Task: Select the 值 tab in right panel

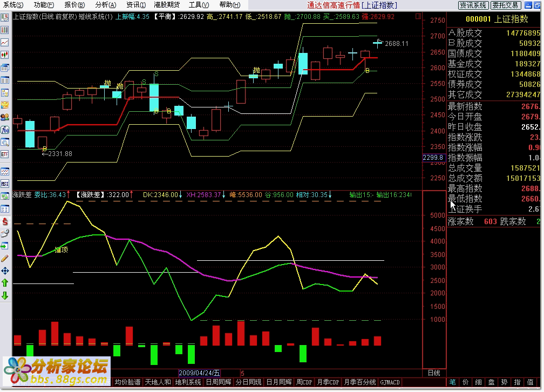Action: coord(530,382)
